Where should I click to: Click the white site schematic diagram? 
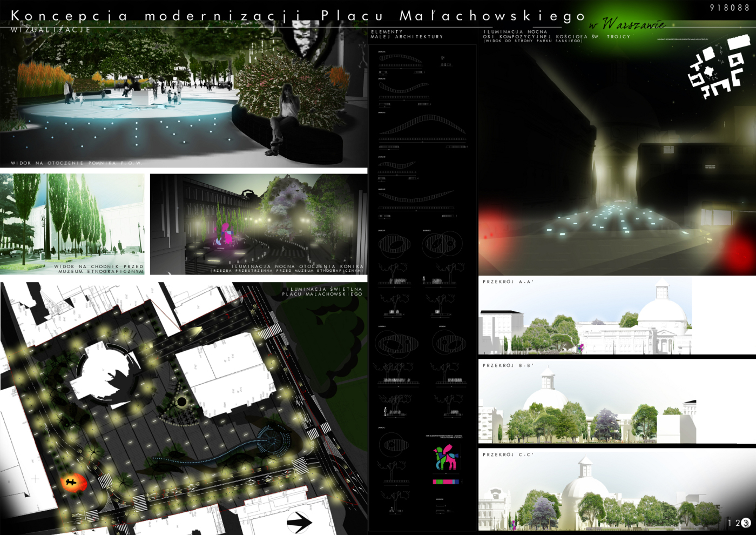tap(717, 69)
